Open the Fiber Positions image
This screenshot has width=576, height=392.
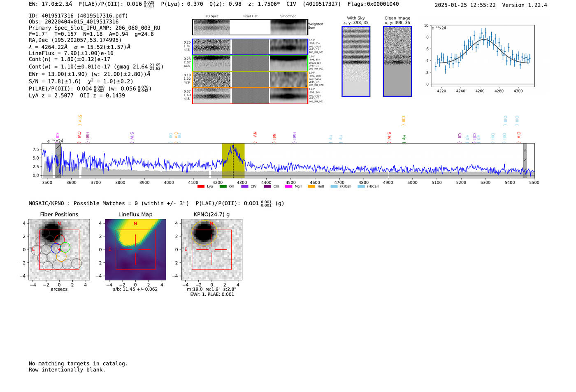coord(59,250)
